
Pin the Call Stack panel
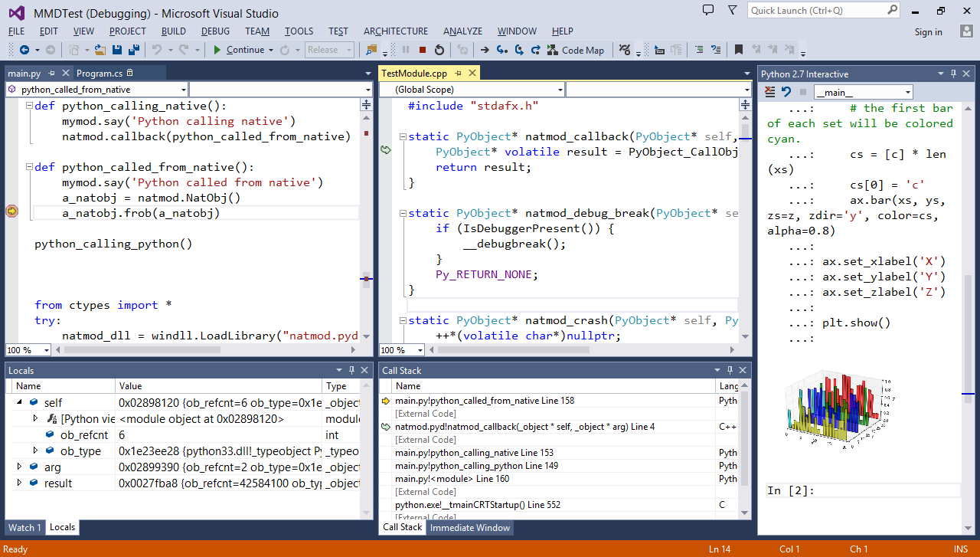(729, 369)
